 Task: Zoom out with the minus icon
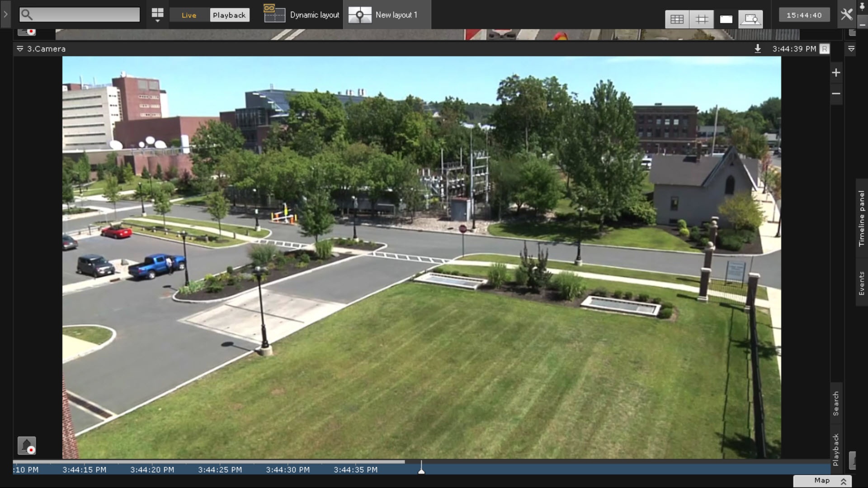(x=836, y=94)
